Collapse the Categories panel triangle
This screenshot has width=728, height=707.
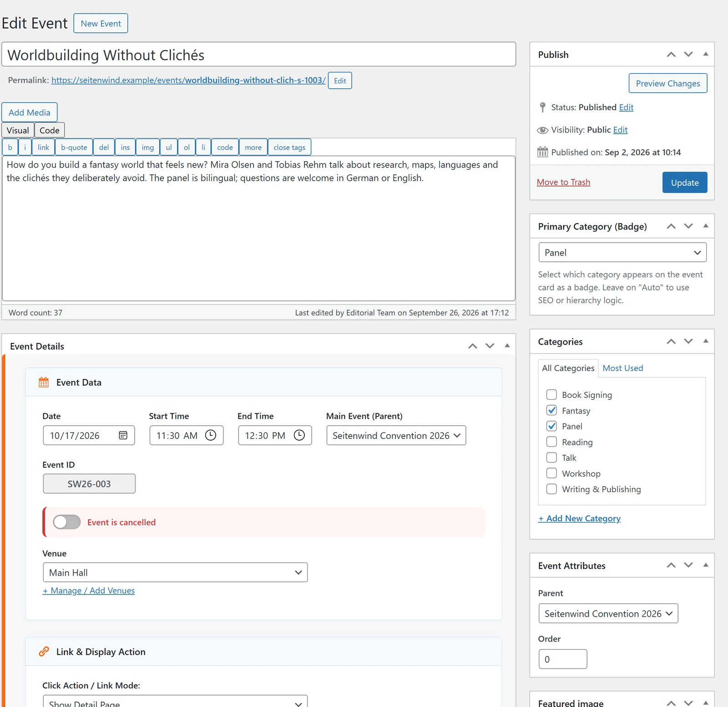pyautogui.click(x=706, y=341)
